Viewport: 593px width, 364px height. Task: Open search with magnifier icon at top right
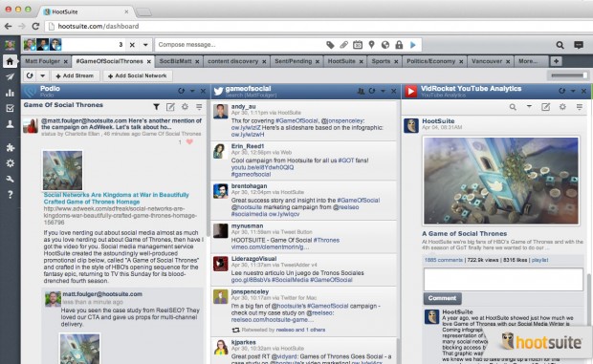(560, 45)
